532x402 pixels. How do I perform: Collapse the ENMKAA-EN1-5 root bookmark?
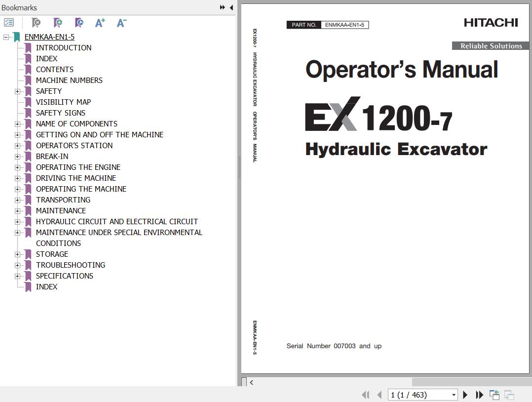[6, 37]
